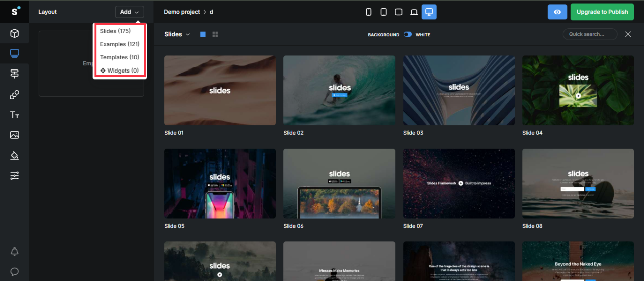The height and width of the screenshot is (281, 644).
Task: Open the cube components panel icon
Action: pyautogui.click(x=14, y=33)
